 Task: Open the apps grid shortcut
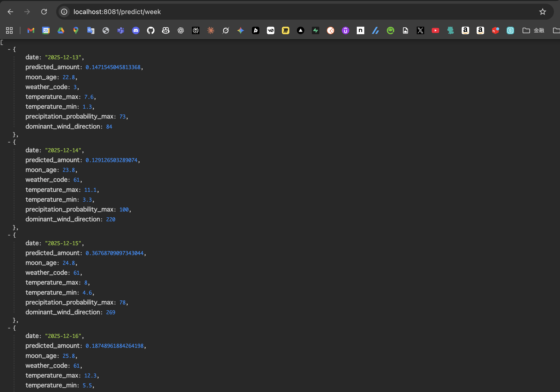click(9, 30)
